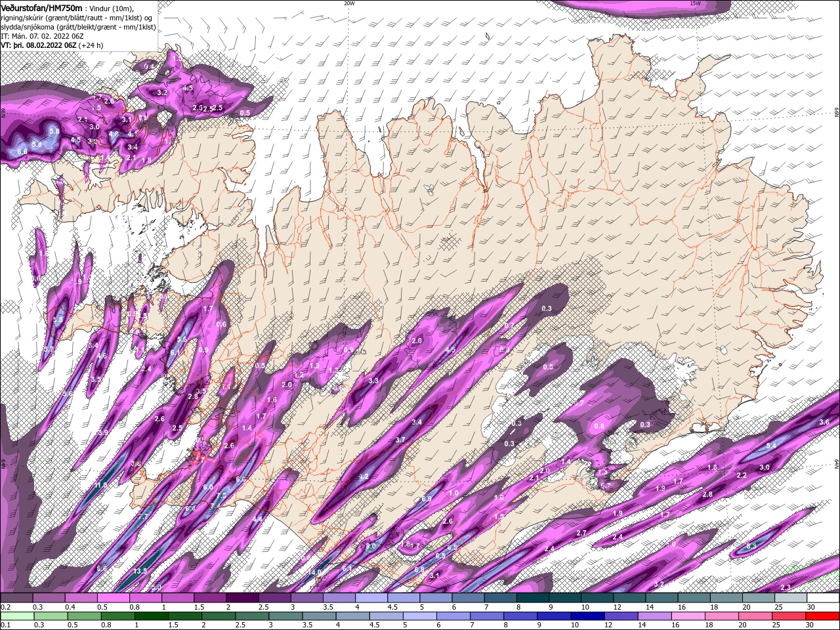The image size is (840, 630).
Task: Click the '5.4' precipitation value on the map
Action: tap(772, 446)
